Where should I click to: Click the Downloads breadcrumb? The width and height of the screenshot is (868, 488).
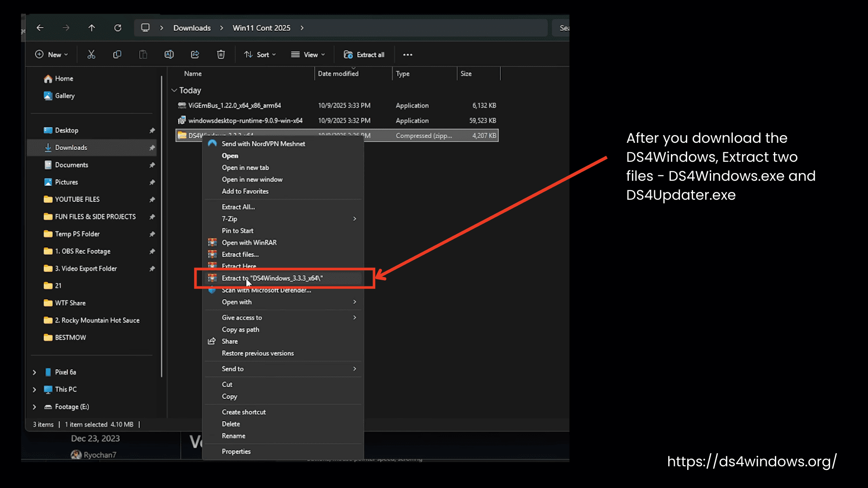pos(192,28)
